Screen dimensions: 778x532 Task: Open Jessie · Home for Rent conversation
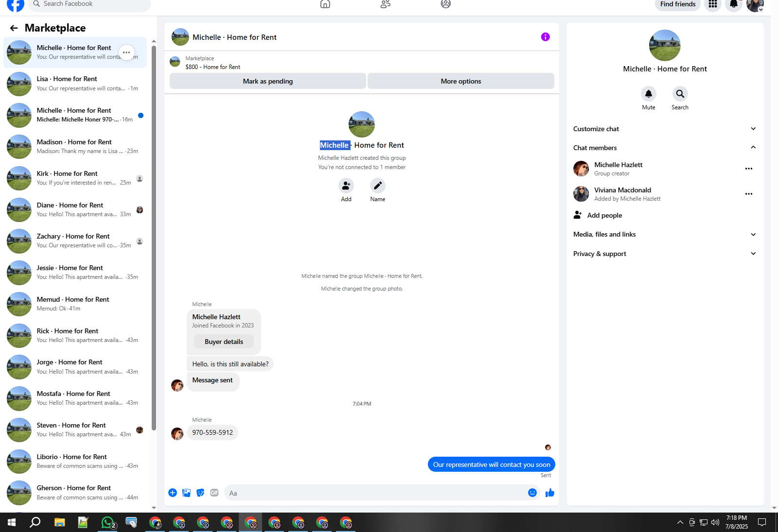click(75, 273)
